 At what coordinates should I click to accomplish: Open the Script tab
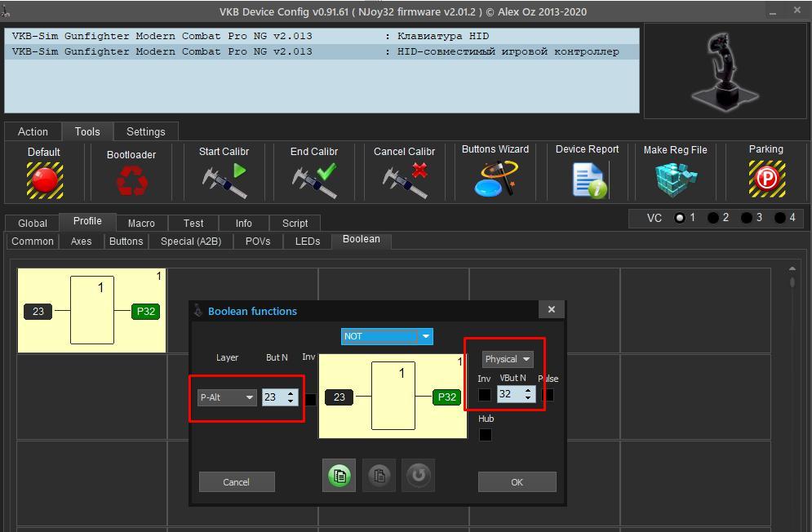click(295, 224)
